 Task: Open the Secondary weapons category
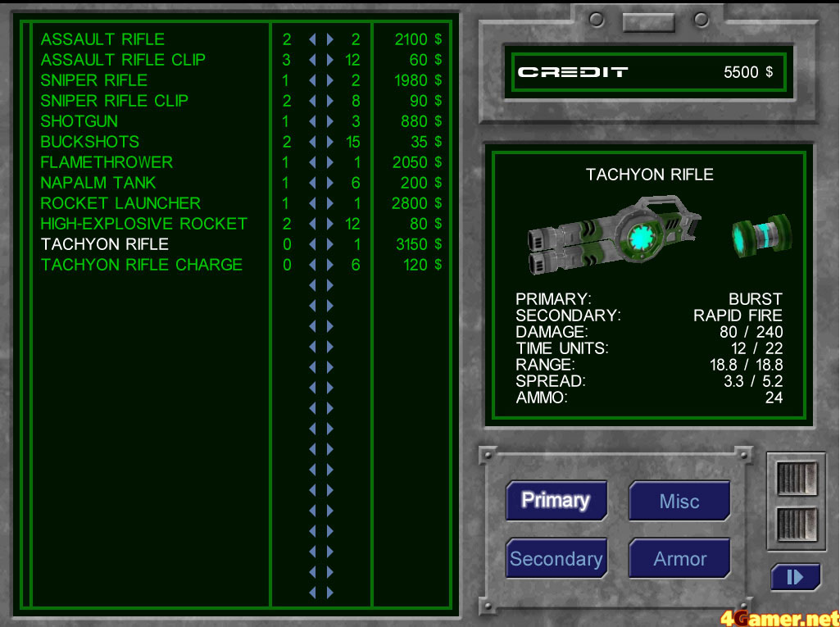556,558
